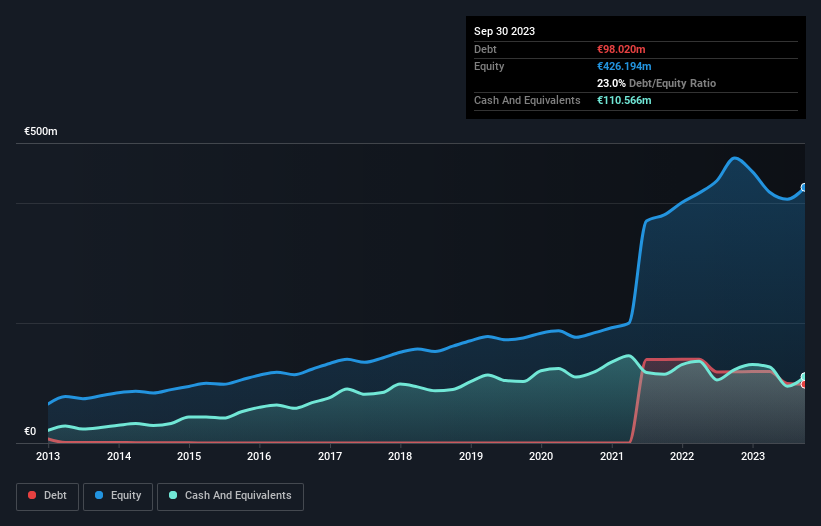Select the 2022 x-axis label

pyautogui.click(x=682, y=456)
